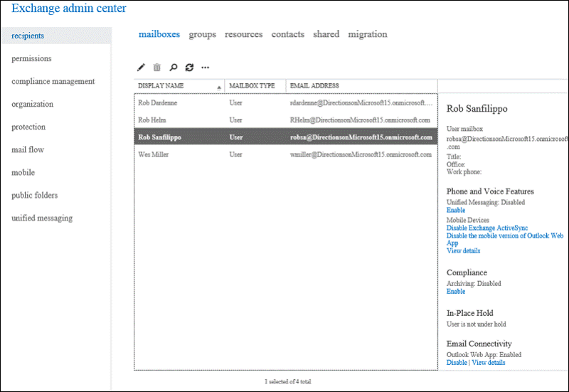Select the Rob Dardenne row
569x392 pixels.
click(x=286, y=102)
